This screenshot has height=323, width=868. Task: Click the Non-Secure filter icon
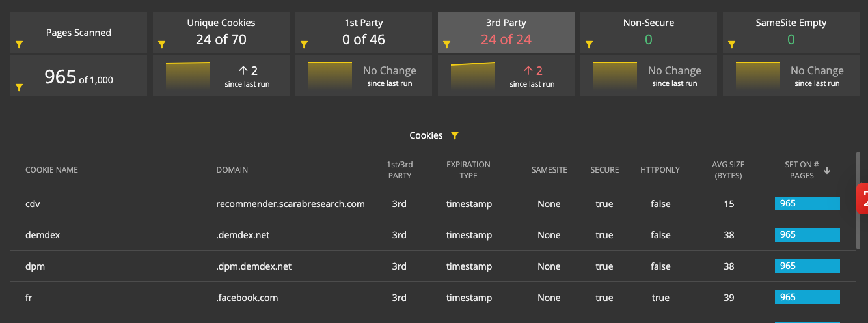coord(590,44)
